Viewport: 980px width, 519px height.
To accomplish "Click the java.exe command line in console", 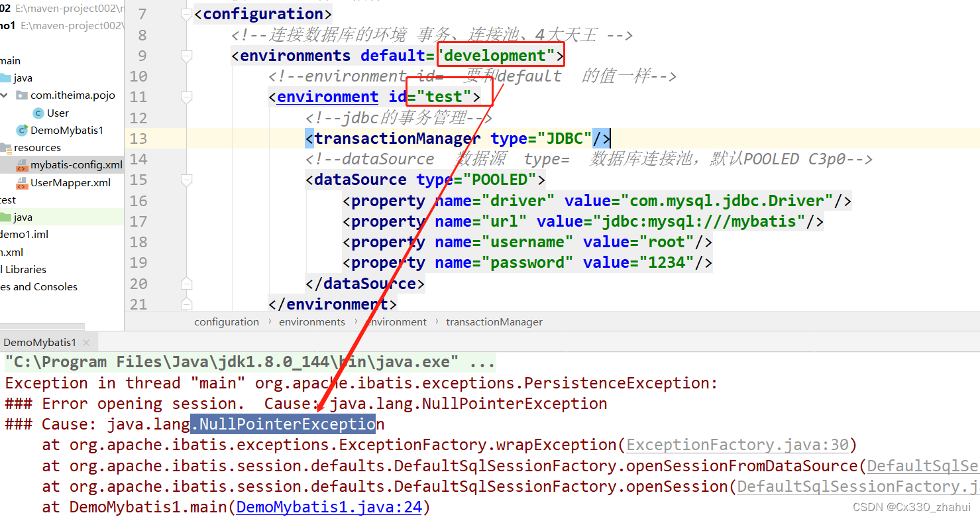I will coord(250,363).
